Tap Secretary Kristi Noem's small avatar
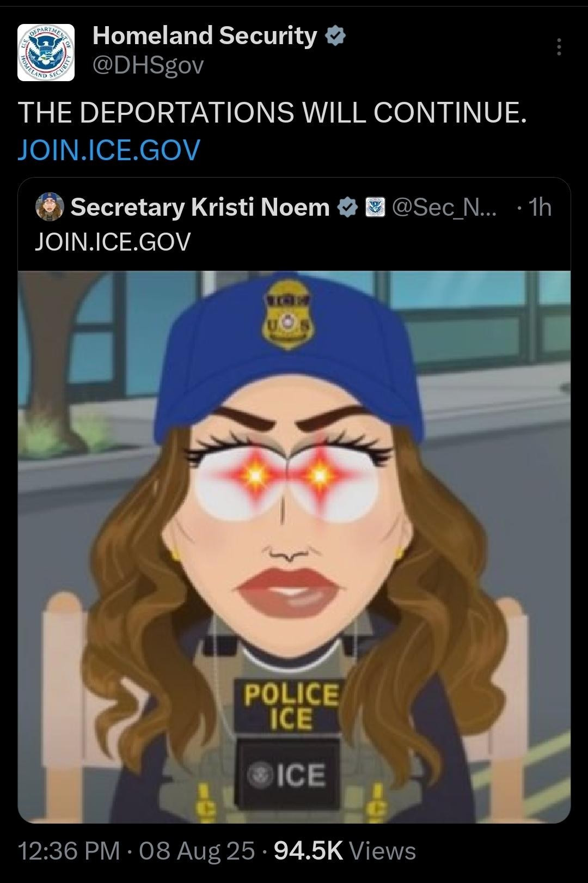Viewport: 588px width, 883px height. tap(50, 207)
